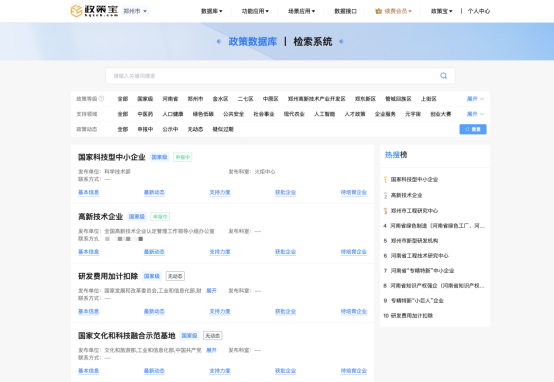Click the blue 重置 reset button
The width and height of the screenshot is (554, 382).
pyautogui.click(x=473, y=129)
